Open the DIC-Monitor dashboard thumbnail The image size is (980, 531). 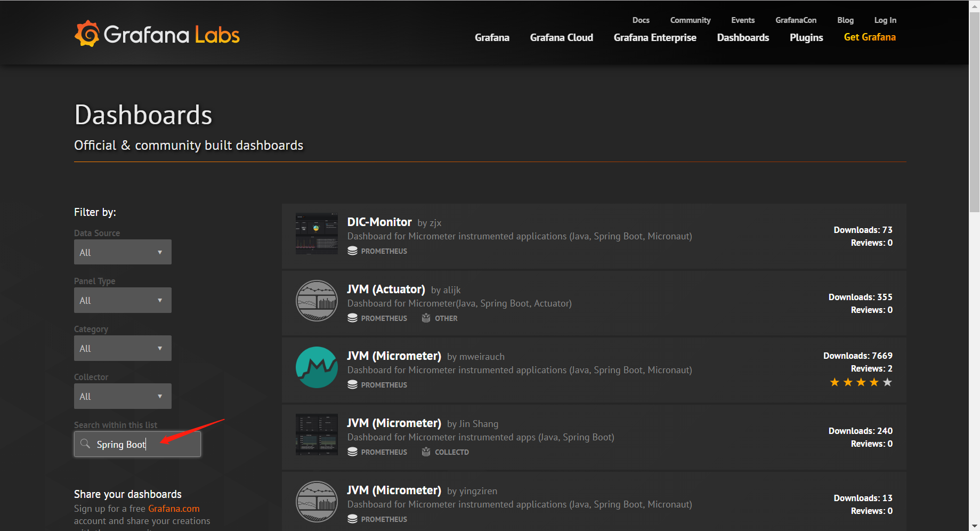pyautogui.click(x=317, y=234)
